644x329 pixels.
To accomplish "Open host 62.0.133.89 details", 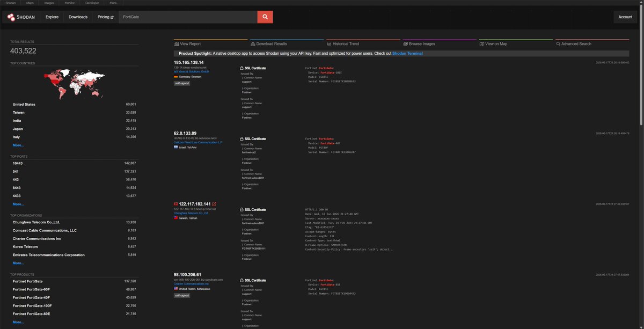I will 185,133.
